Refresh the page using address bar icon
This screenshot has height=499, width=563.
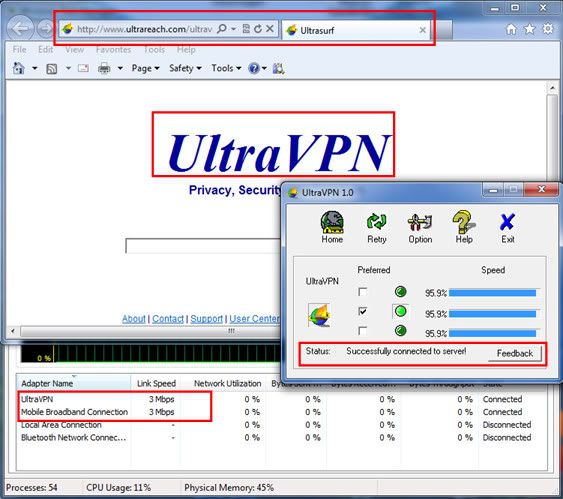click(258, 29)
